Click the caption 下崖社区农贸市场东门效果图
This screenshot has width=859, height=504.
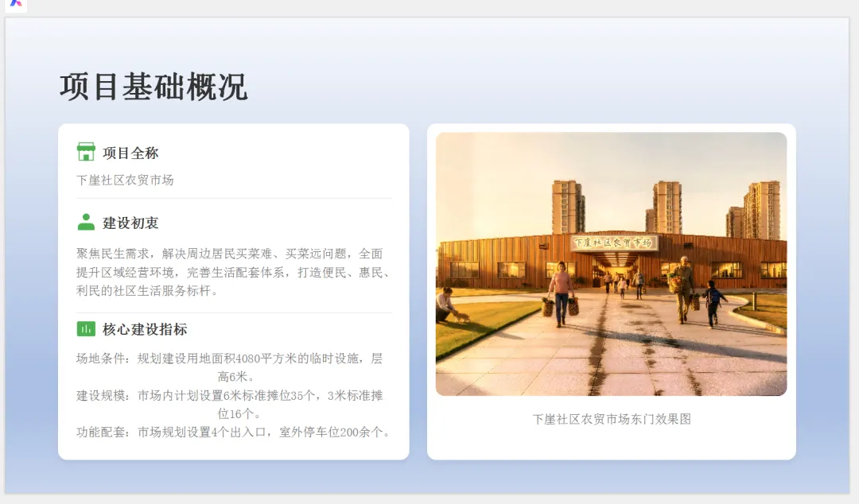612,420
